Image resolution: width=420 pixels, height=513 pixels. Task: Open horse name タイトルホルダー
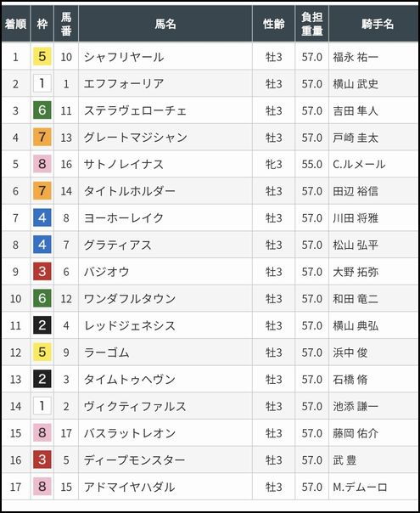coord(130,191)
